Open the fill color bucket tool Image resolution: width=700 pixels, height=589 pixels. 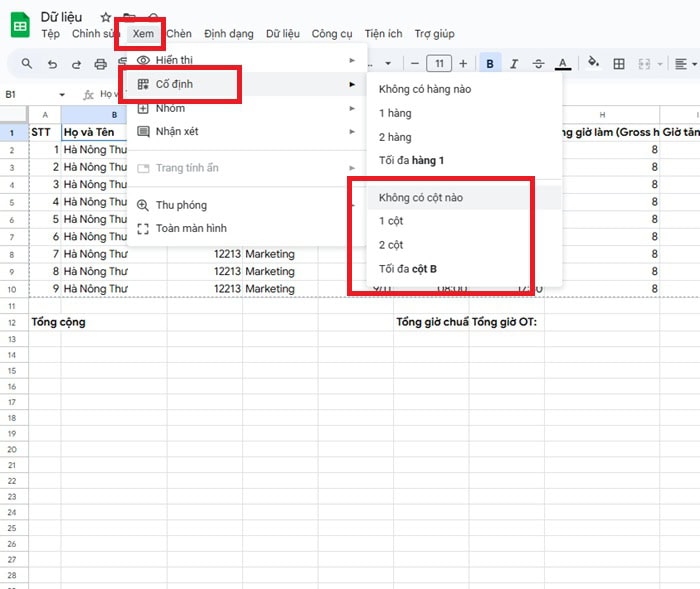pyautogui.click(x=593, y=64)
